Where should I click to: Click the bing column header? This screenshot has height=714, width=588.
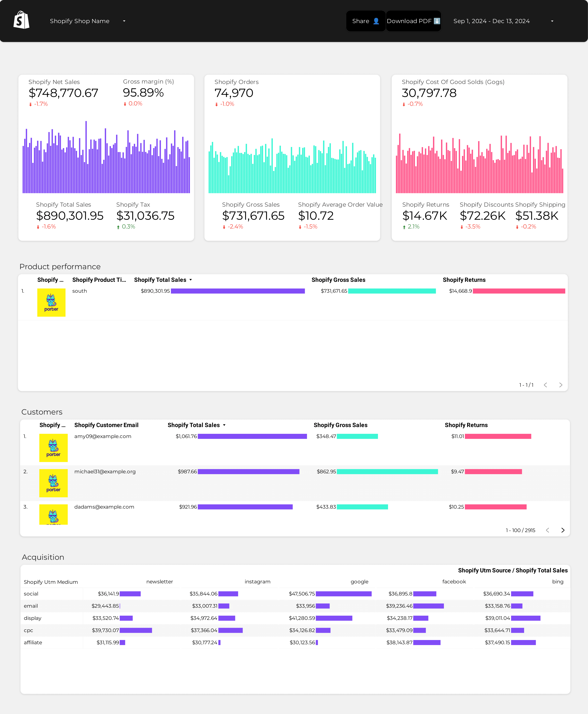(x=558, y=582)
